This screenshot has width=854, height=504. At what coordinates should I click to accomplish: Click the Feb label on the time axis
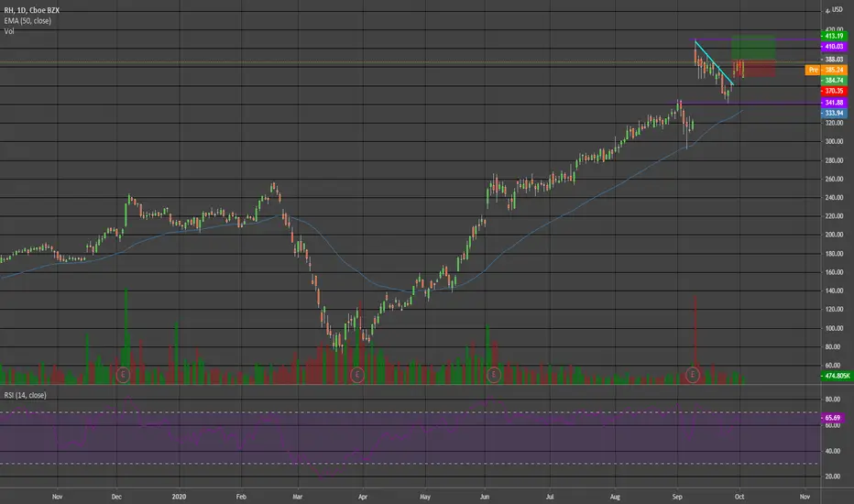point(241,497)
